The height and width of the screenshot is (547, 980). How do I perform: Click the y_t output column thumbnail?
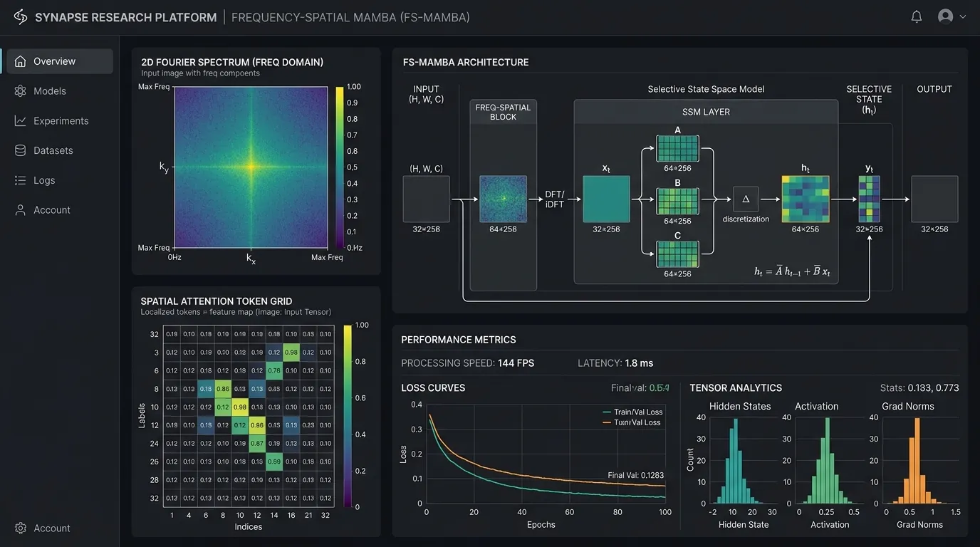[869, 199]
